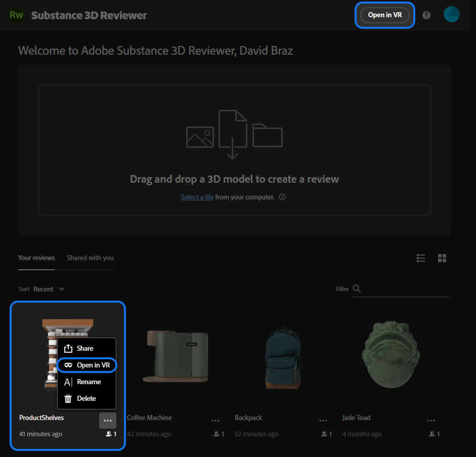The width and height of the screenshot is (476, 457).
Task: Open the Coffee Machine thumbnail
Action: coord(176,356)
